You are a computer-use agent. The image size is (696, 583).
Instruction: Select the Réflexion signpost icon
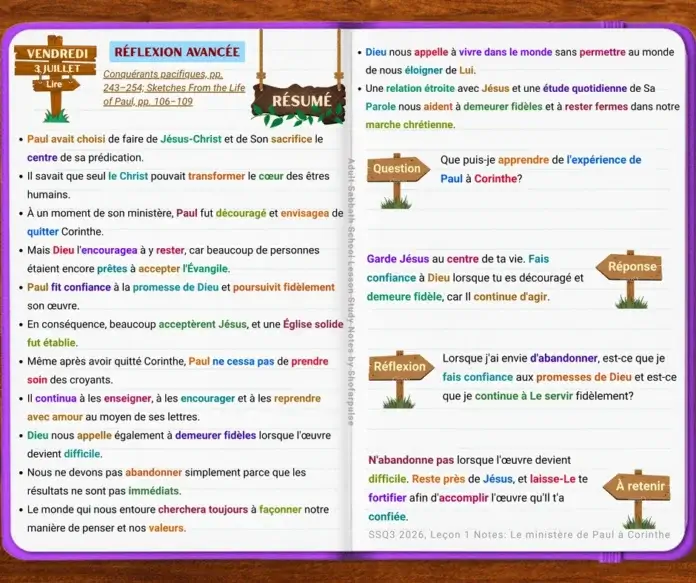click(401, 379)
